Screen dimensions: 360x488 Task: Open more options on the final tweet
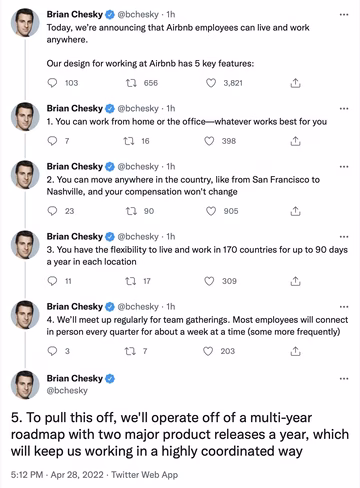[344, 379]
